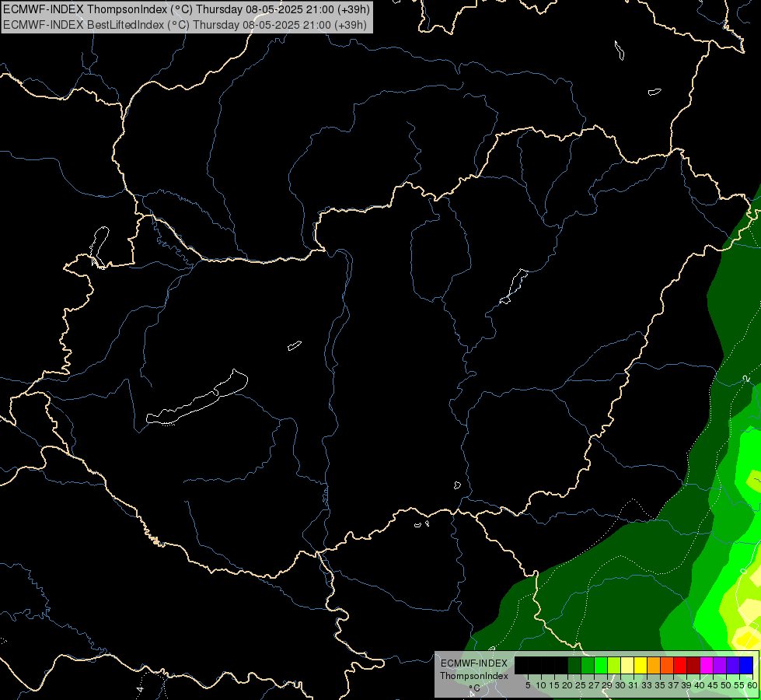Click the legend value 40
The height and width of the screenshot is (700, 761).
coord(700,685)
